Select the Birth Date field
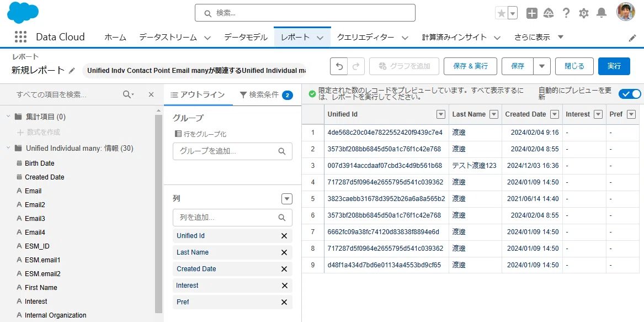Viewport: 644px width, 322px height. pyautogui.click(x=39, y=163)
